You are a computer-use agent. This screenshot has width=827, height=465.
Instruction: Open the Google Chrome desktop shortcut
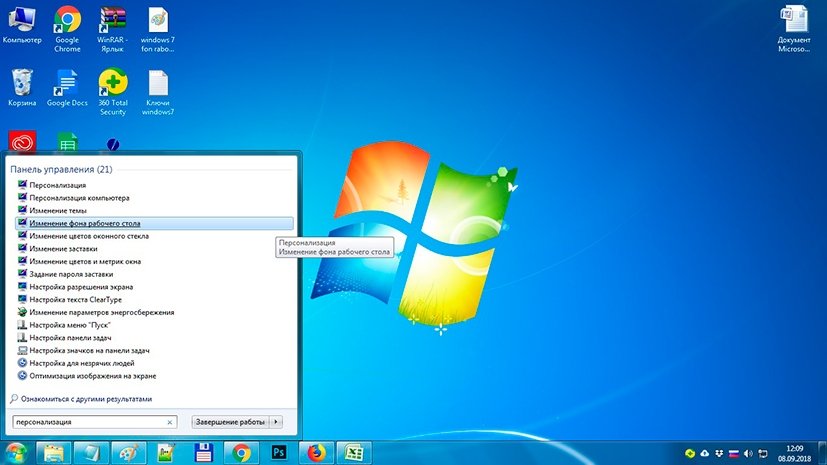click(68, 28)
